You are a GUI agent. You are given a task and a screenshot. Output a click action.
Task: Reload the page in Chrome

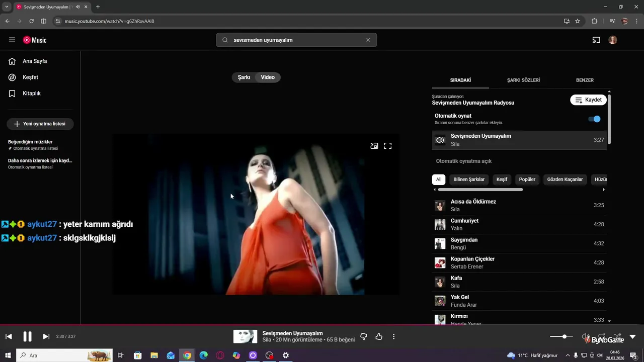31,21
